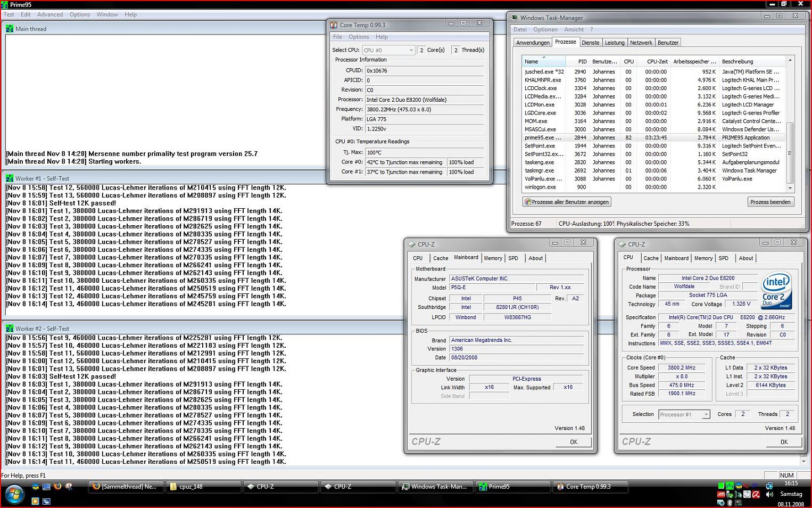Click the Shield icon on Prozesse aller Benutzer button
The width and height of the screenshot is (812, 508).
tap(528, 202)
